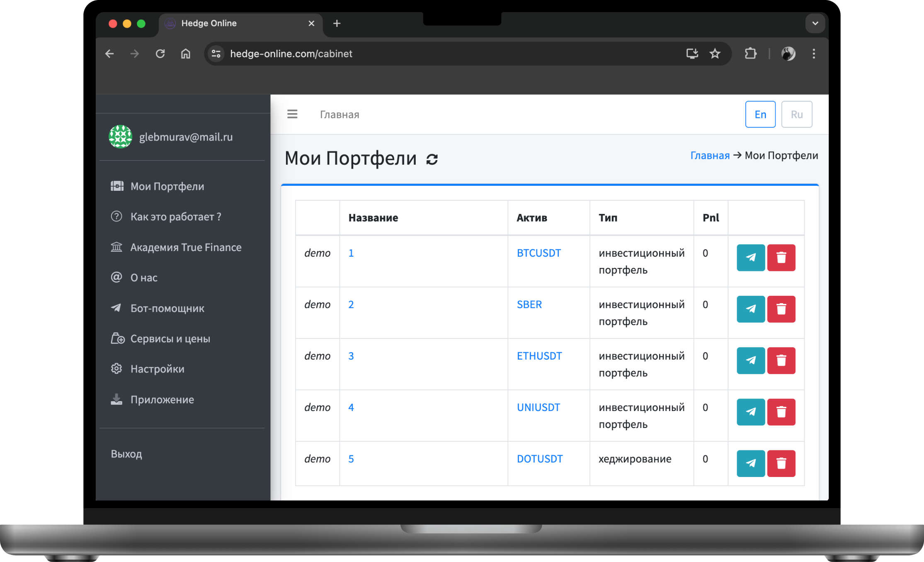Open a new browser tab
This screenshot has width=924, height=562.
pos(337,24)
